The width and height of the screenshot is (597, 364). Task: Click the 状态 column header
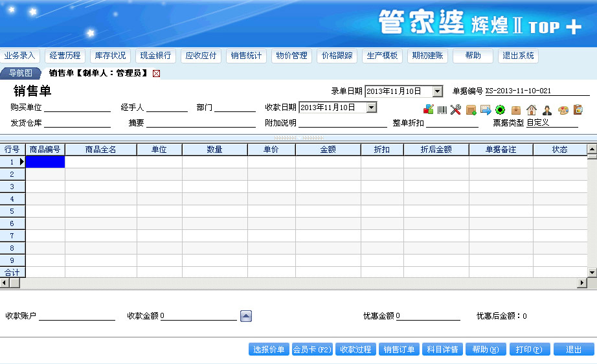click(560, 150)
